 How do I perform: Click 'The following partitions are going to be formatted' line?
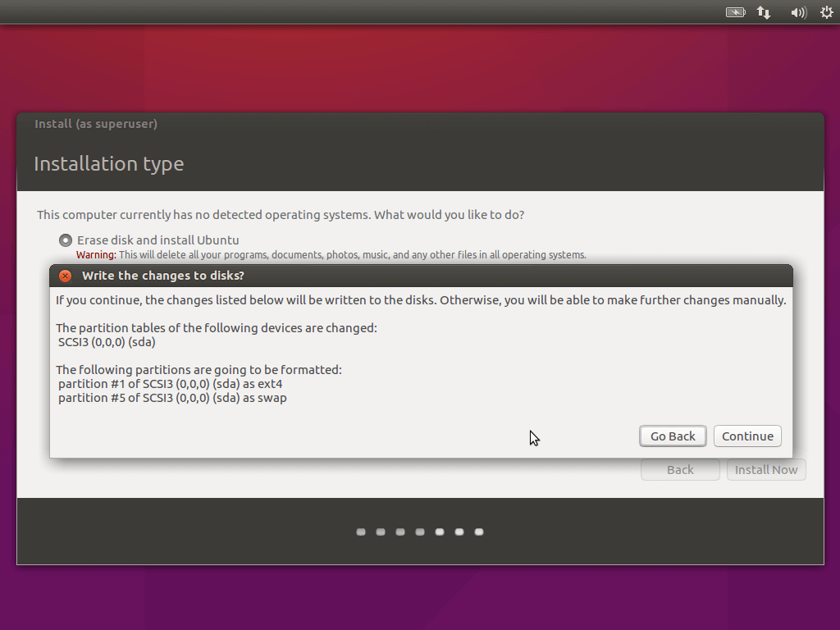pyautogui.click(x=199, y=370)
